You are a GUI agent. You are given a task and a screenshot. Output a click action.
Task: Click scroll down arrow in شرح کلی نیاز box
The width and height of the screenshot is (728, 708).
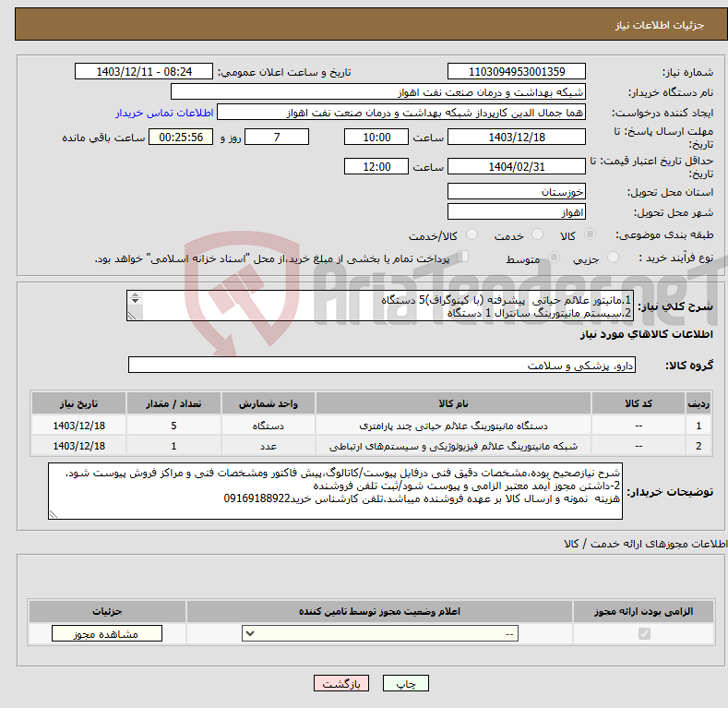(x=135, y=301)
